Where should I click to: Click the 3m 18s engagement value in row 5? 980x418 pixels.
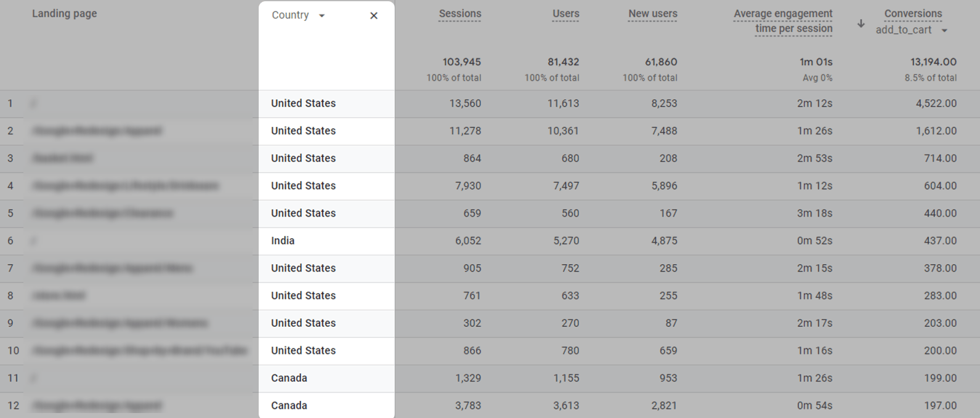tap(814, 213)
